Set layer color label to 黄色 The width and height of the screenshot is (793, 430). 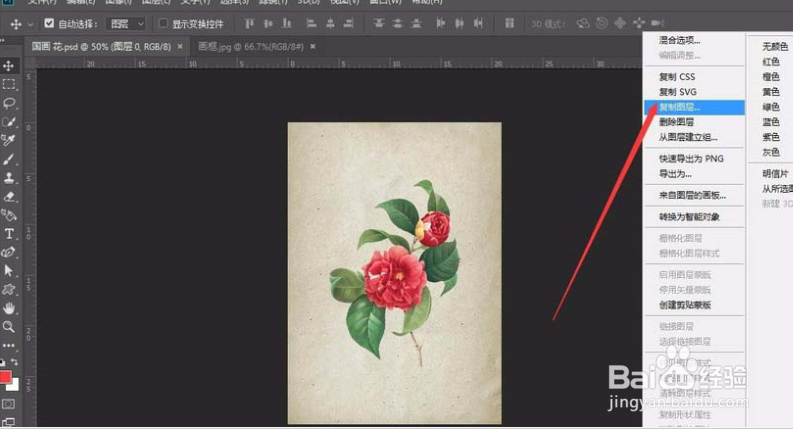tap(771, 92)
